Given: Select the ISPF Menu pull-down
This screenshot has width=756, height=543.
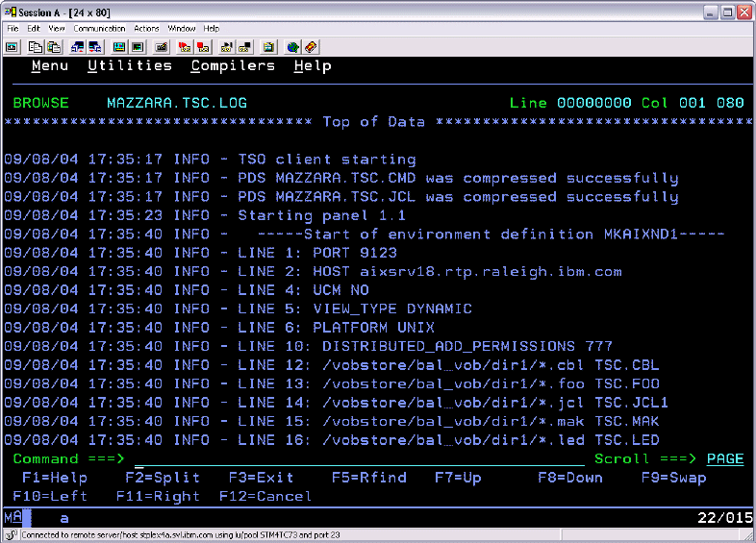Looking at the screenshot, I should tap(50, 65).
